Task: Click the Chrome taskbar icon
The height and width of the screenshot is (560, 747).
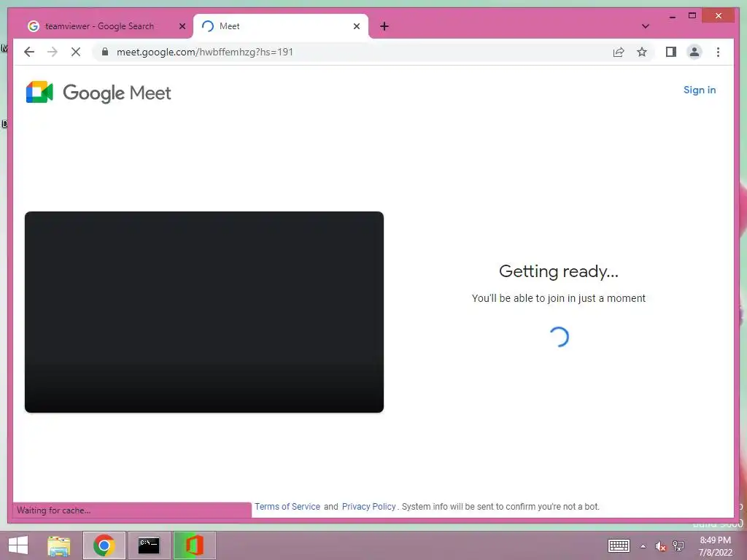Action: [x=104, y=545]
